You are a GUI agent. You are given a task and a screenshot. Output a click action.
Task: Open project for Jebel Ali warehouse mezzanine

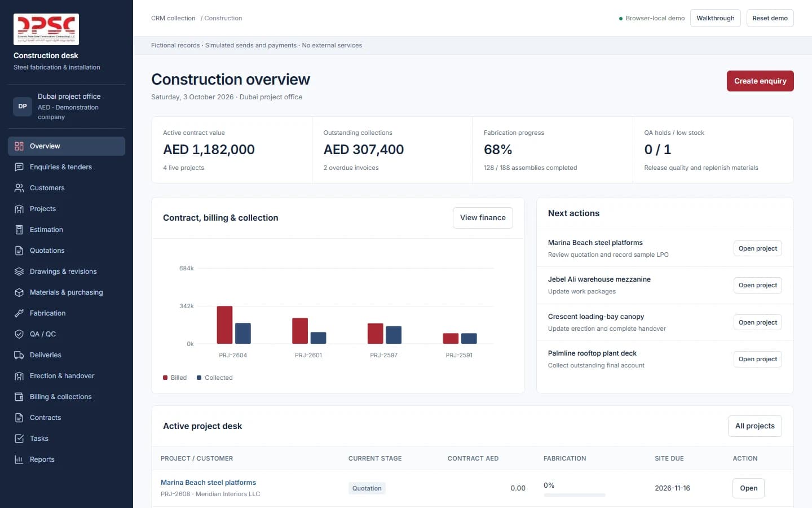[758, 285]
